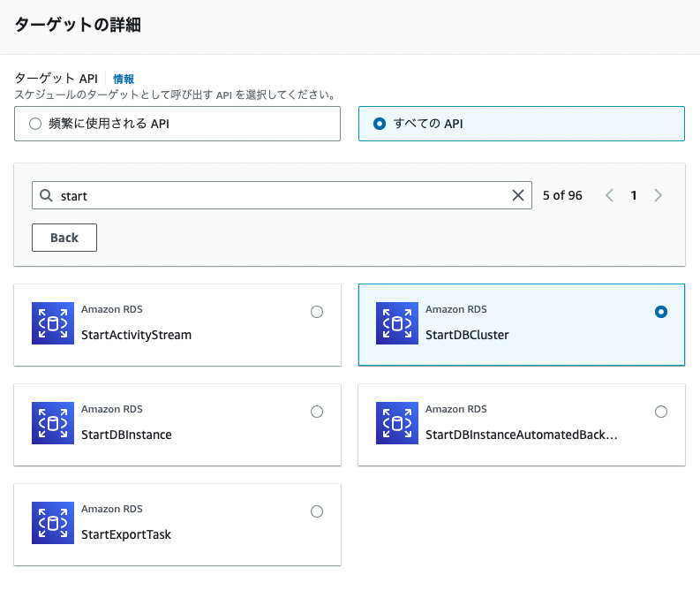
Task: Click the Amazon RDS icon for StartActivityStream
Action: tap(53, 323)
